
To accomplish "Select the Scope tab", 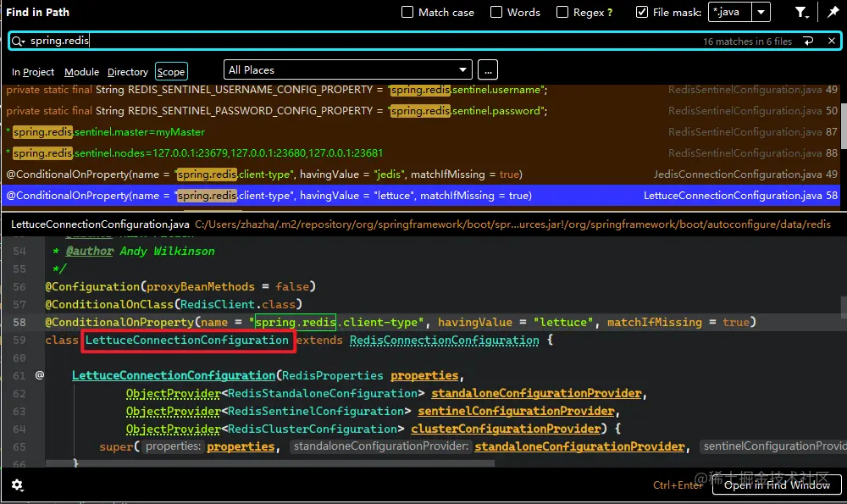I will click(x=171, y=72).
